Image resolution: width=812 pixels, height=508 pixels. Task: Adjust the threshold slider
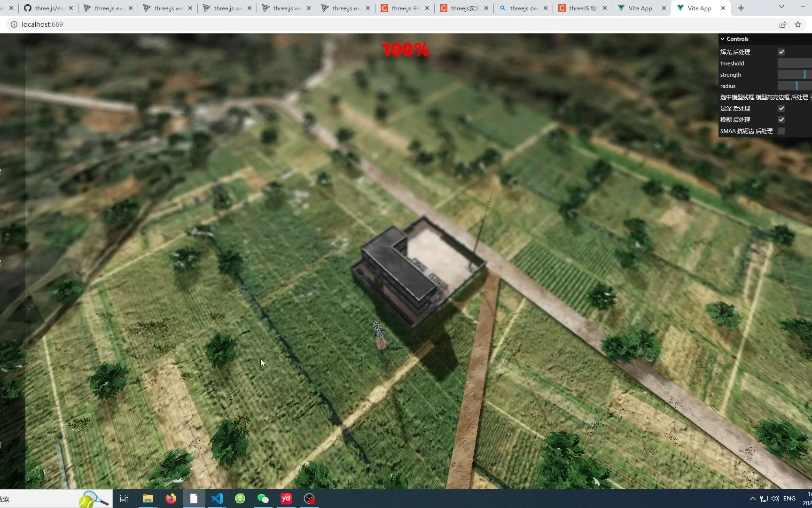point(795,63)
